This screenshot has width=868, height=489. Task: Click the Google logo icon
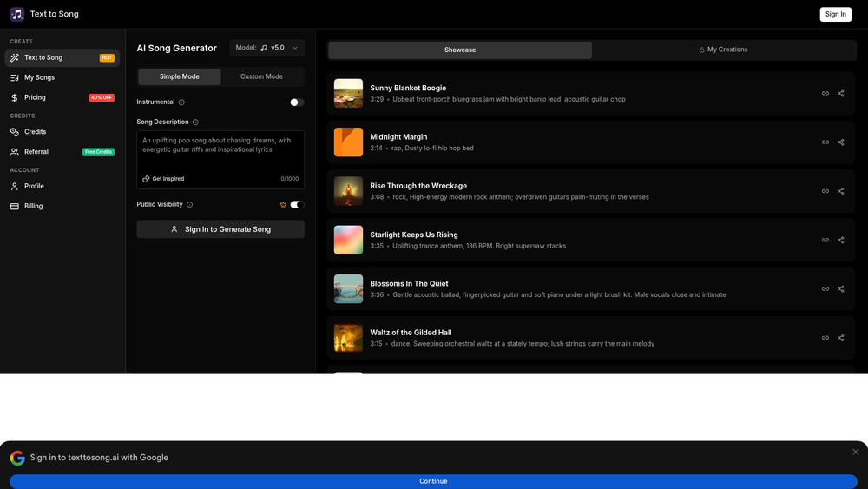[17, 458]
